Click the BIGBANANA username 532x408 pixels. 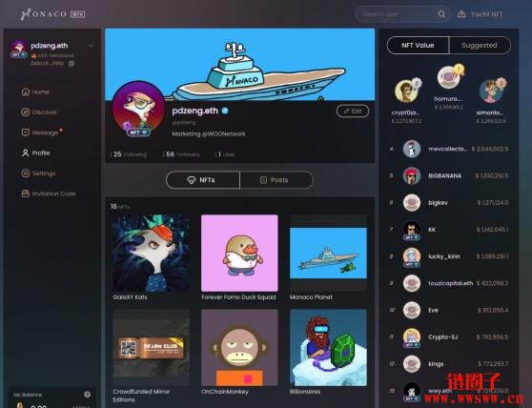point(445,175)
